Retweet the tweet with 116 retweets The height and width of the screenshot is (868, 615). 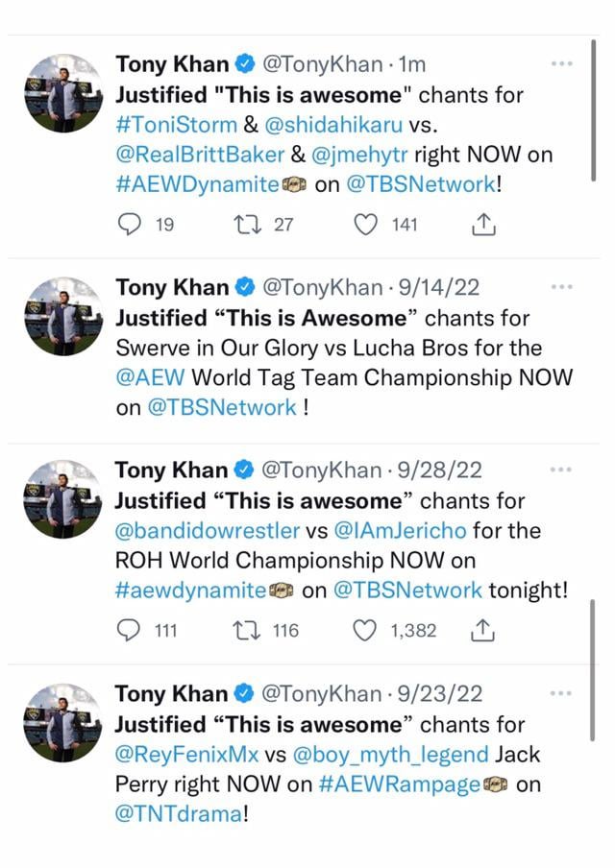245,630
